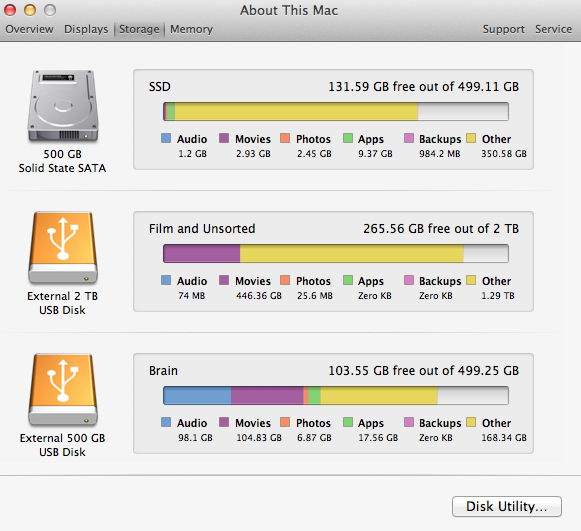The width and height of the screenshot is (581, 531).
Task: Click the Movies color swatch under SSD
Action: (224, 138)
